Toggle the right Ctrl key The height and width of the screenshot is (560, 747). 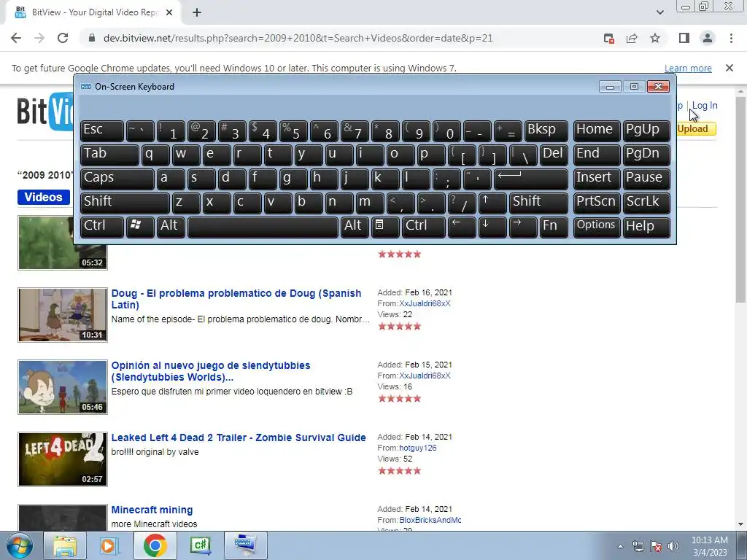coord(424,227)
